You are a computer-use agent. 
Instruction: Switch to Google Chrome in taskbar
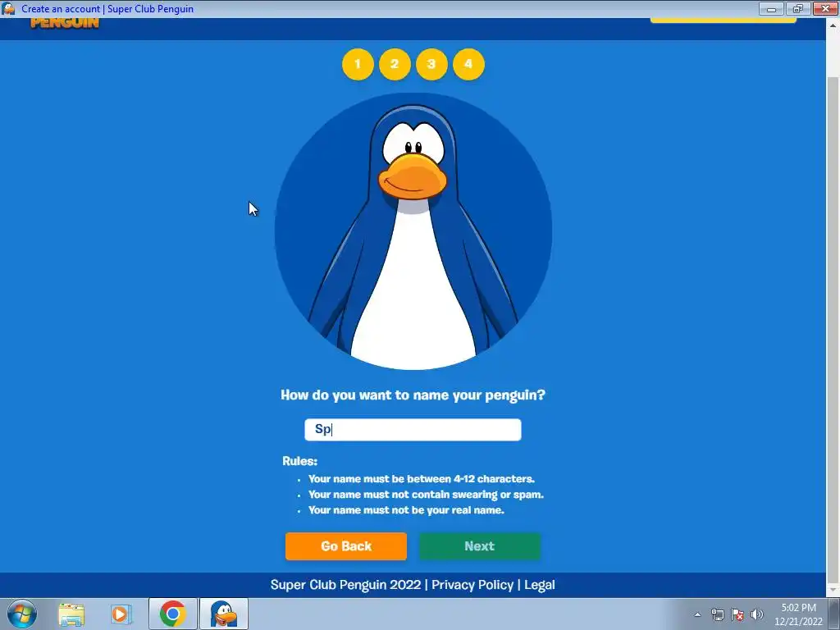click(x=172, y=614)
